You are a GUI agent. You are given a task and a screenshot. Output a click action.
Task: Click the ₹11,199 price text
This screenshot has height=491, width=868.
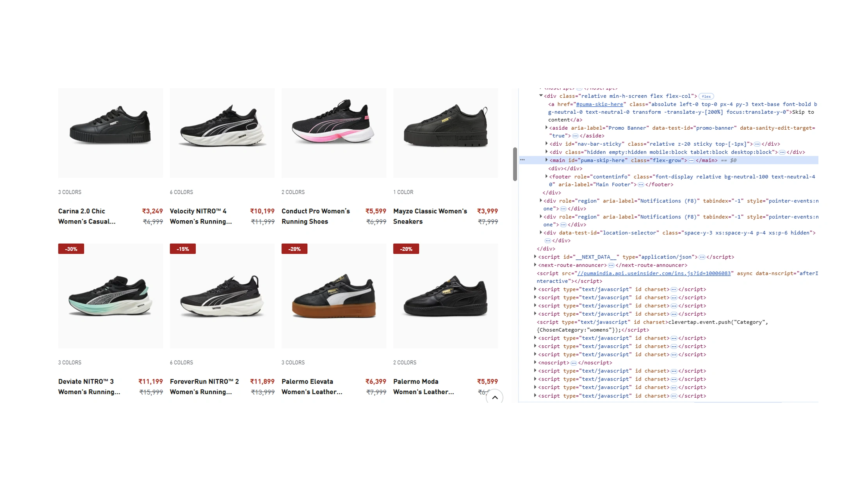pos(150,381)
